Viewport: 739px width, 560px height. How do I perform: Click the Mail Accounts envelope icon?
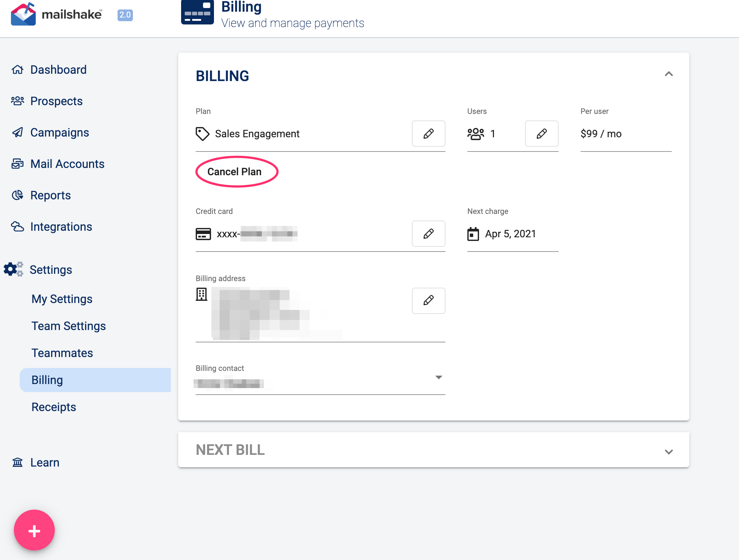pos(18,164)
